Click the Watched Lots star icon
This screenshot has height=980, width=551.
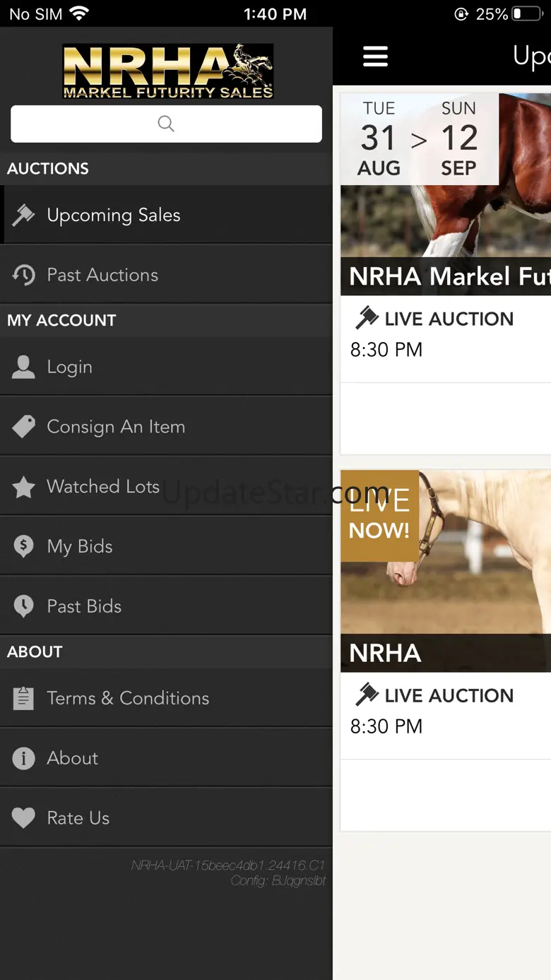tap(23, 487)
